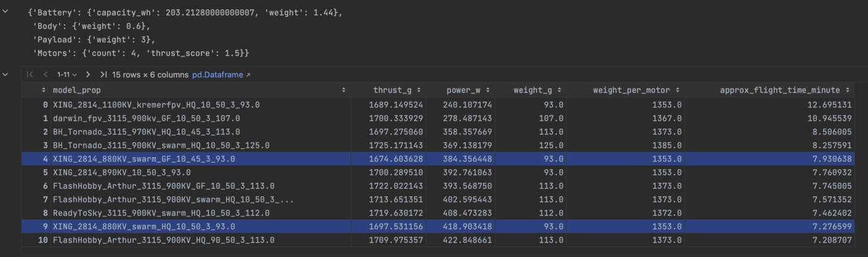Go to next page of dataframe rows
Image resolution: width=868 pixels, height=257 pixels.
click(x=88, y=74)
